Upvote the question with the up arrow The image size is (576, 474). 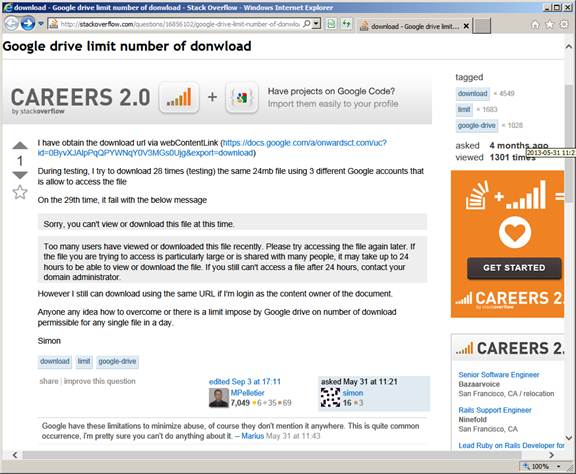pyautogui.click(x=20, y=146)
